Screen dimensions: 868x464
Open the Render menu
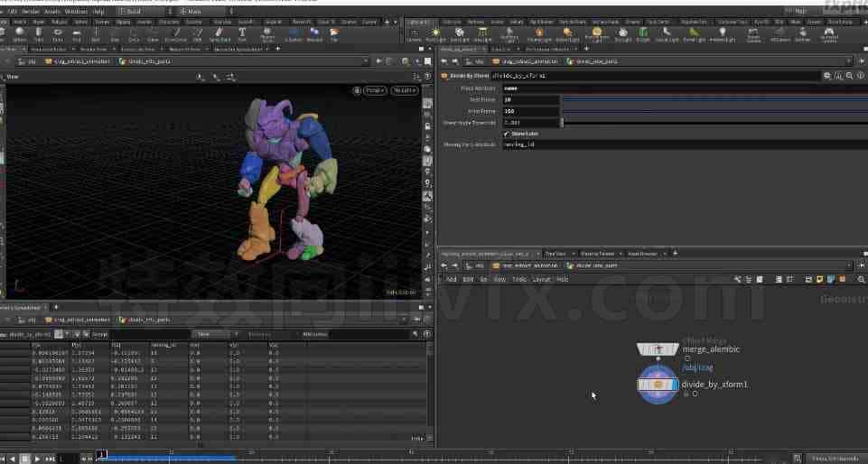tap(31, 11)
